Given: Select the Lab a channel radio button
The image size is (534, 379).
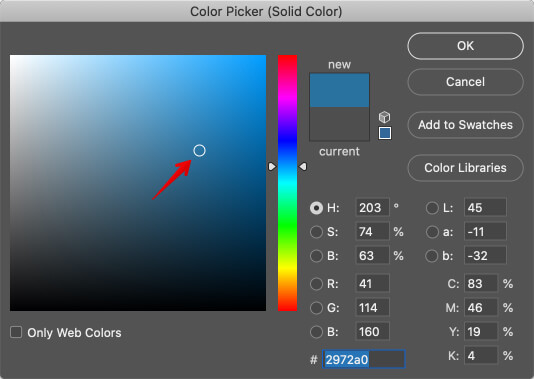Looking at the screenshot, I should coord(432,232).
